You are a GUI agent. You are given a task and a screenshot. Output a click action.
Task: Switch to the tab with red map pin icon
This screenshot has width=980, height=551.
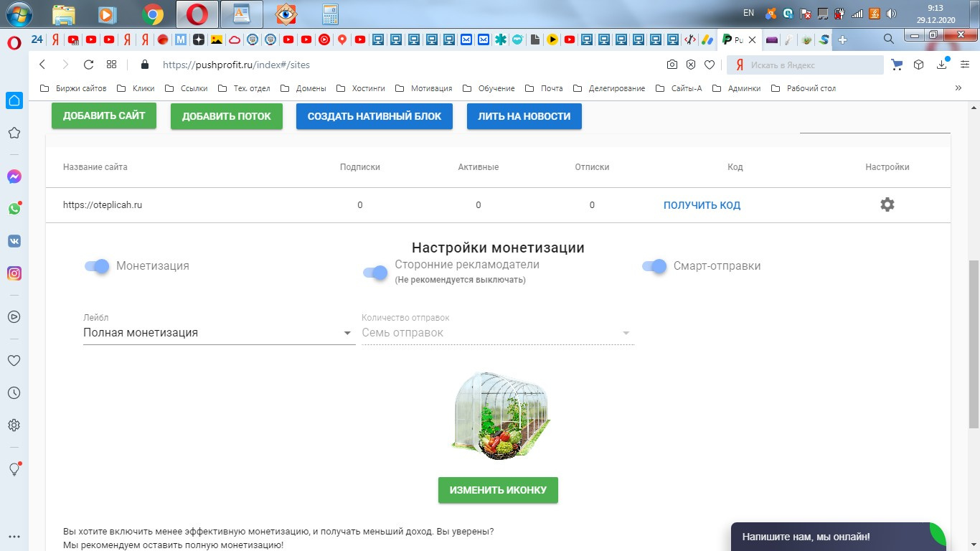pyautogui.click(x=341, y=40)
